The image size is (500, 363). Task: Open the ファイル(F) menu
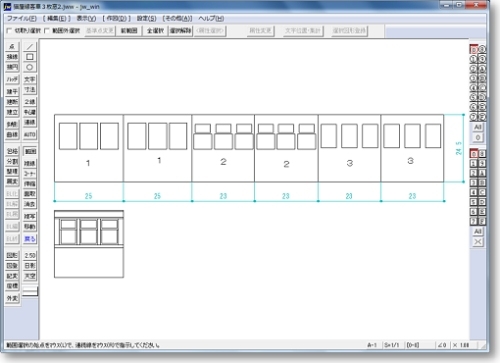22,18
